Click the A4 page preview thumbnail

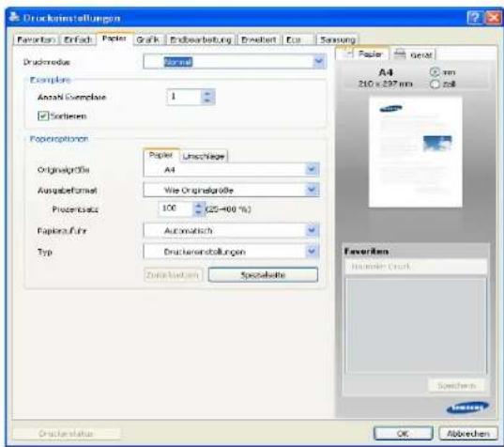click(x=415, y=152)
